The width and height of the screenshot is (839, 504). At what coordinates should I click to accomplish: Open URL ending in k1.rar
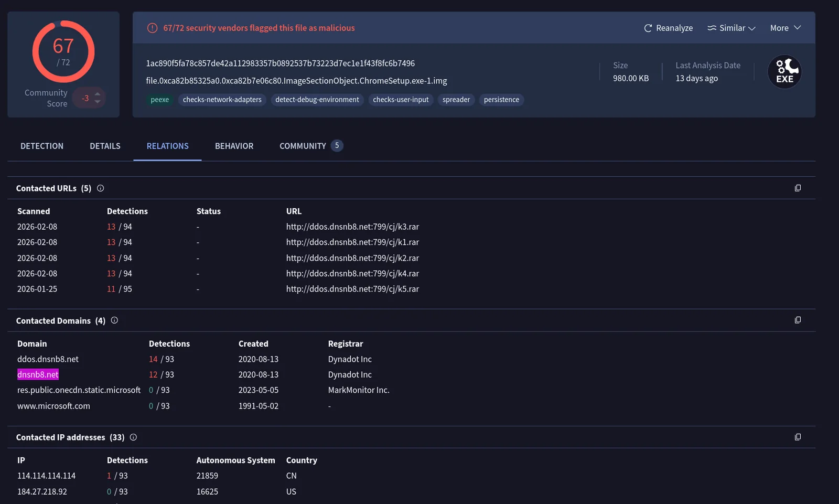[x=352, y=242]
